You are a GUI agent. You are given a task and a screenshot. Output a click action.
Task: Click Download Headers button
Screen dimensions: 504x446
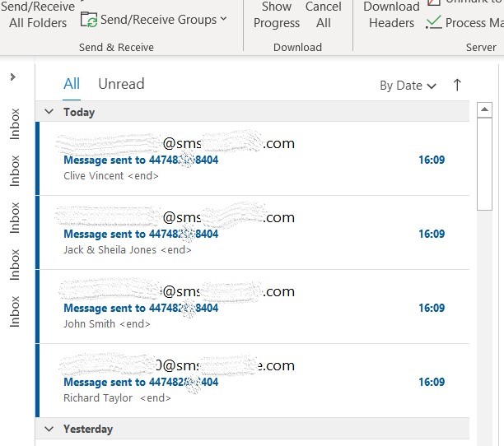point(391,15)
